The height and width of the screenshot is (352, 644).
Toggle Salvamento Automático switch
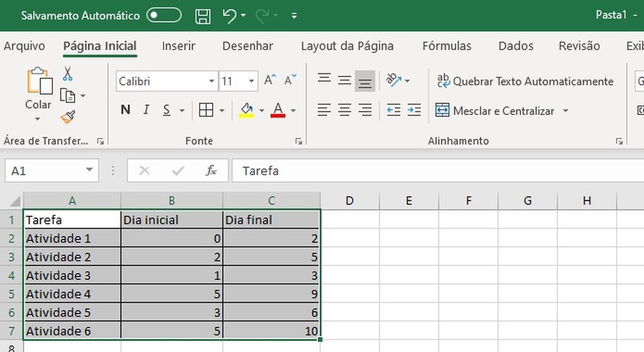(164, 15)
